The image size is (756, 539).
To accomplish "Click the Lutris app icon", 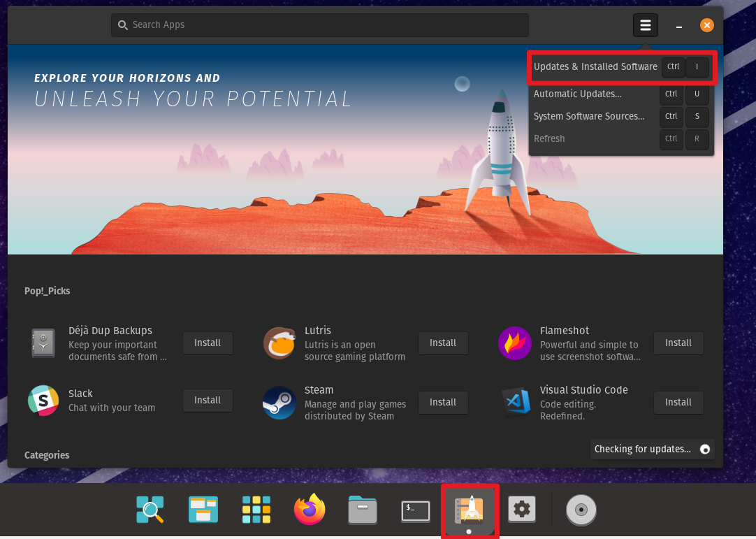I will click(279, 343).
